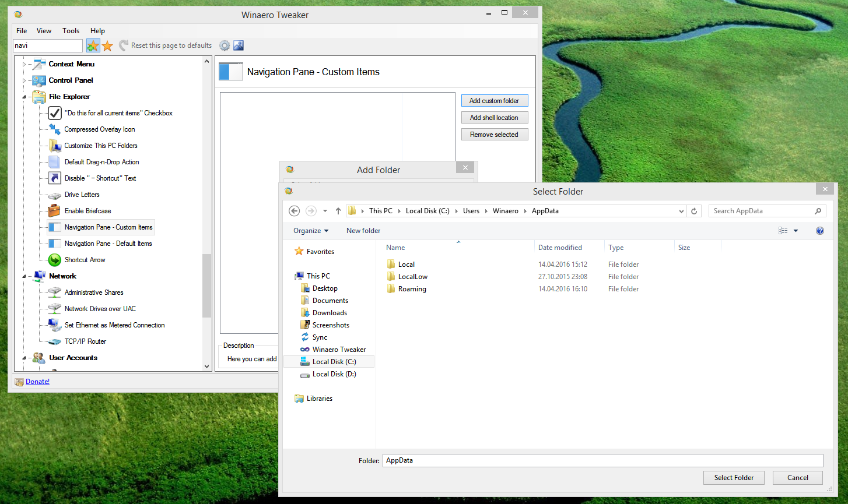The height and width of the screenshot is (504, 848).
Task: Open the Tools menu
Action: (x=71, y=30)
